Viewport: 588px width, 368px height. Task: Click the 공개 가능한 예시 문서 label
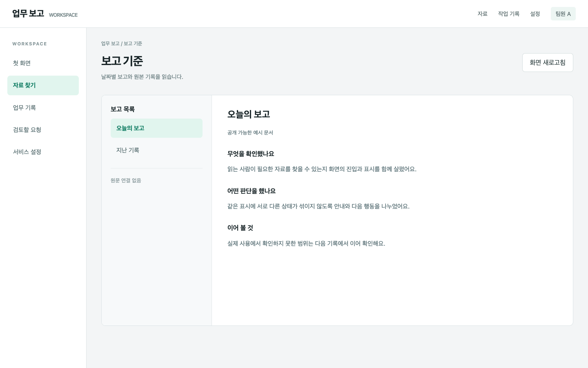250,132
